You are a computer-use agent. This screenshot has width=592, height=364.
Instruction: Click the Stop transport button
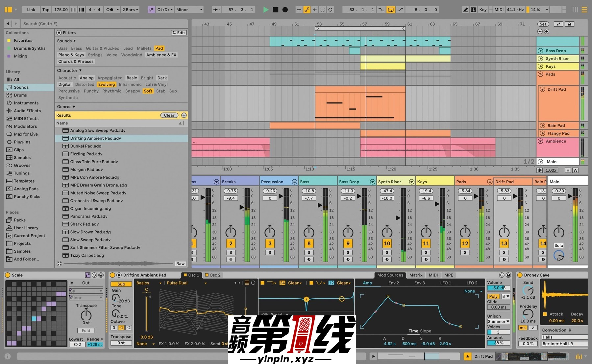click(x=276, y=10)
